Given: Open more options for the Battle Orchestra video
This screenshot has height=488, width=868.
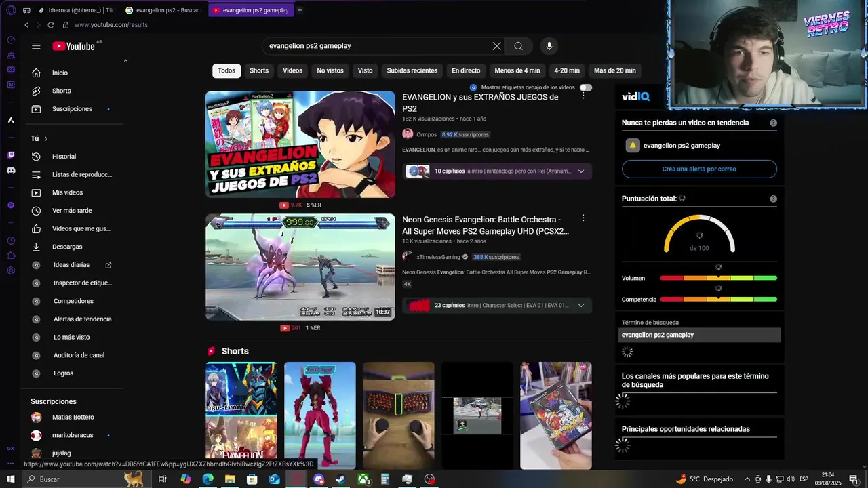Looking at the screenshot, I should coord(583,218).
